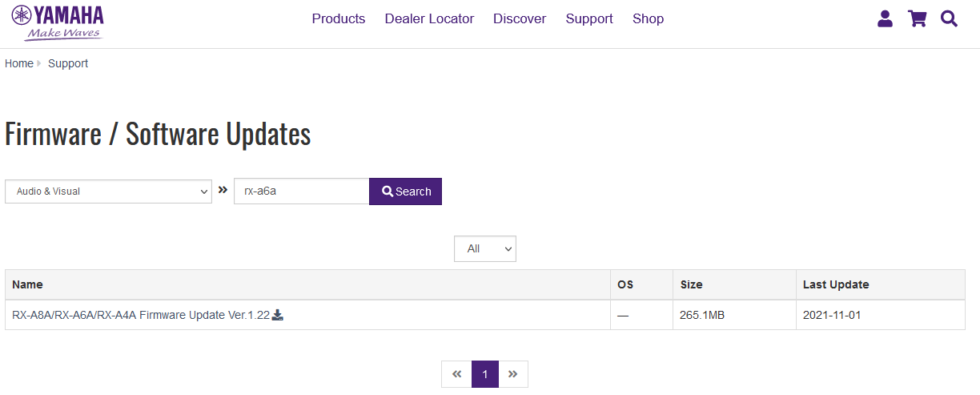Open the shopping cart
The image size is (980, 395).
917,19
